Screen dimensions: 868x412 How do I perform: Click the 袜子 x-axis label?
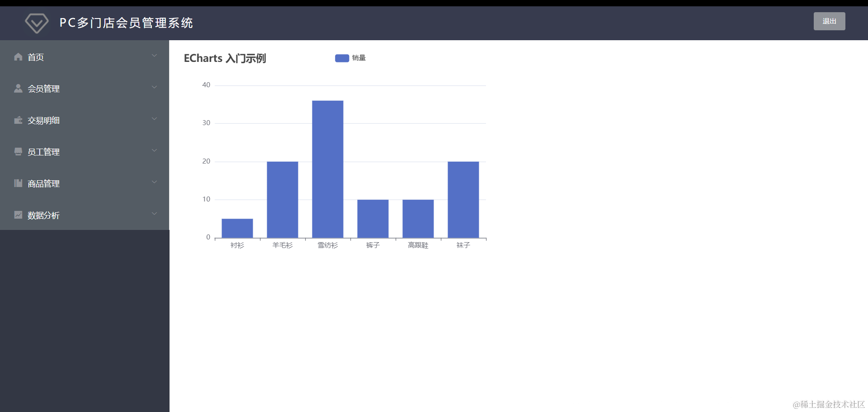point(463,245)
